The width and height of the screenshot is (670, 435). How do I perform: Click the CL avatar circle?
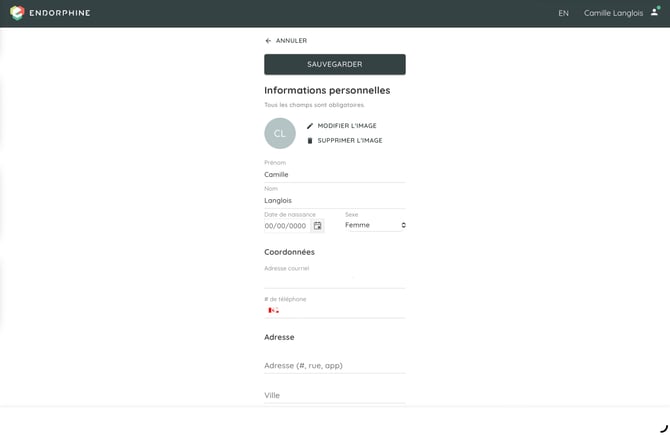[280, 133]
